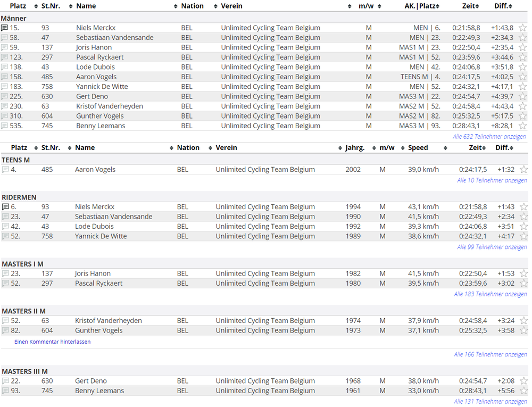Image resolution: width=532 pixels, height=407 pixels.
Task: Favorite star for Sebastiaan Vandensande time 0:22:49,3 top table
Action: (523, 38)
